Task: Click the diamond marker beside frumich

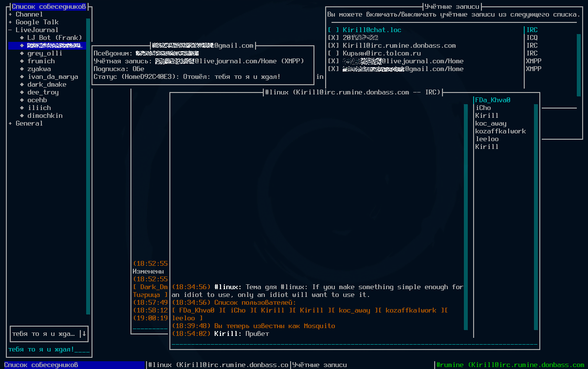Action: 22,61
